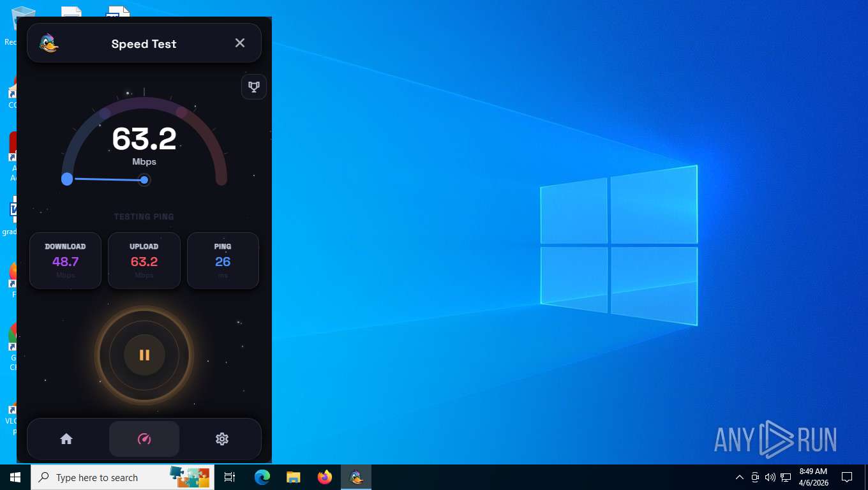Image resolution: width=868 pixels, height=490 pixels.
Task: Click the gauge needle start dot
Action: (x=67, y=179)
